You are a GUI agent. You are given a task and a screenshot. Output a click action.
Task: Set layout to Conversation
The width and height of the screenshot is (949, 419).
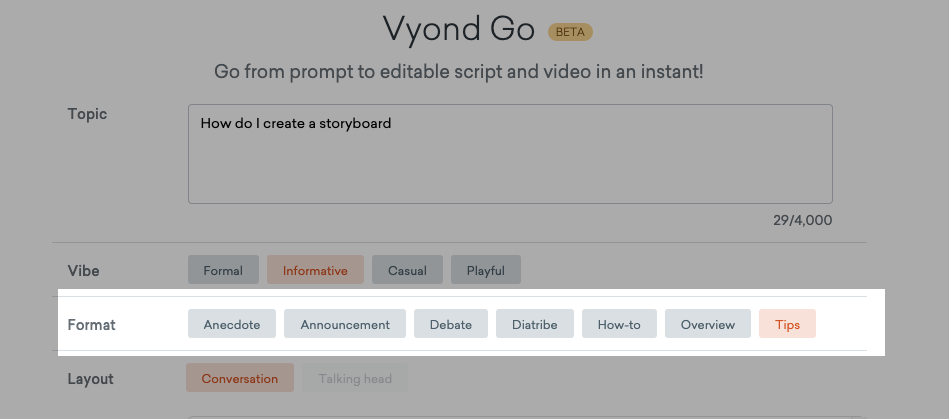pos(240,378)
